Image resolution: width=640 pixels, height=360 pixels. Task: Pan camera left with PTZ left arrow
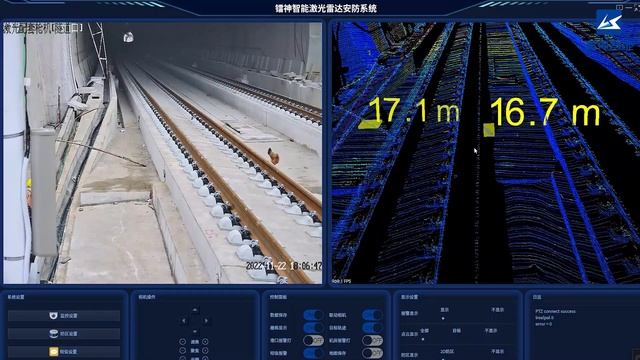tap(184, 321)
